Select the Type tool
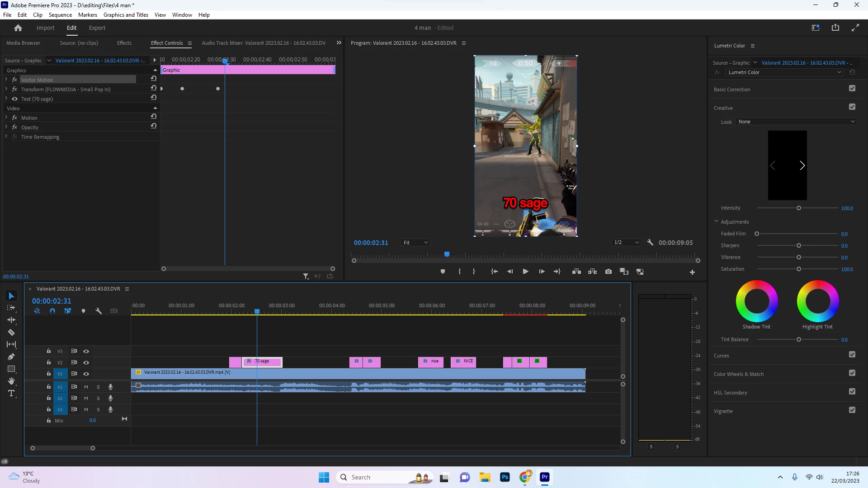 tap(11, 394)
